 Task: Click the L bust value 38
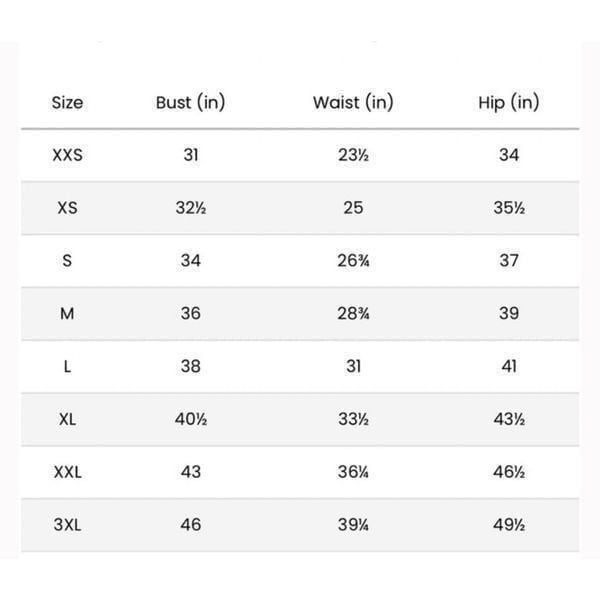click(191, 366)
